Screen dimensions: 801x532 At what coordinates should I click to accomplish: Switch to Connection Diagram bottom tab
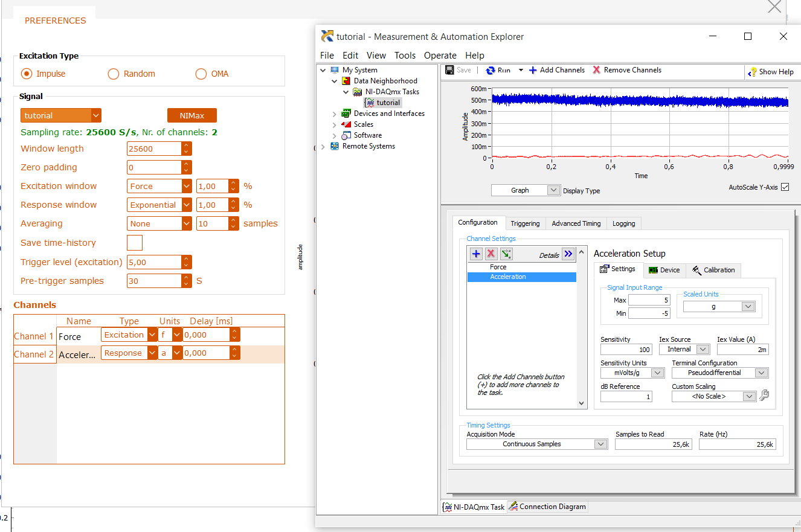click(547, 507)
